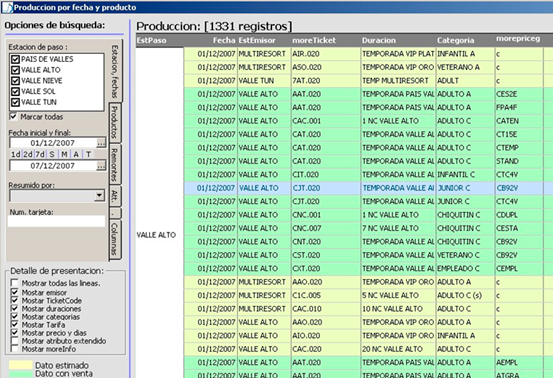Screen dimensions: 553x378
Task: Toggle Mostar precio y dias checkbox
Action: pyautogui.click(x=14, y=333)
